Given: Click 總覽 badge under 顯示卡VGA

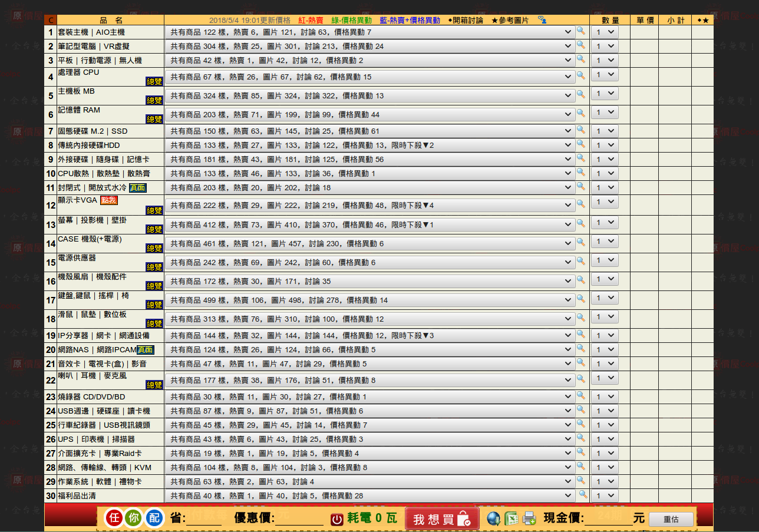Looking at the screenshot, I should tap(154, 210).
